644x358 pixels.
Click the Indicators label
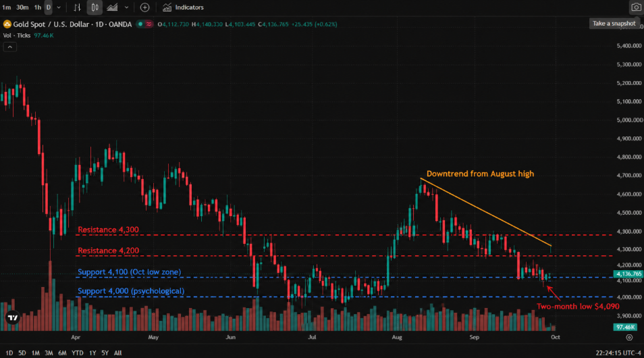click(x=189, y=7)
